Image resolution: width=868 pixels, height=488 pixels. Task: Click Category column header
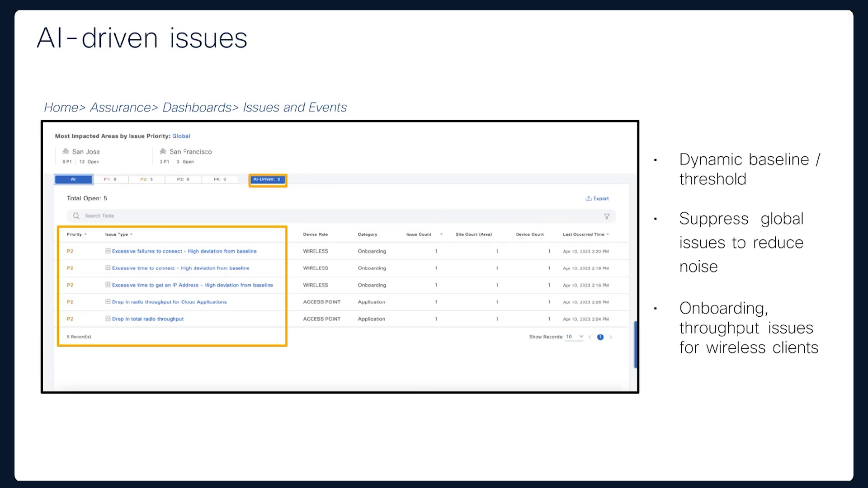[368, 235]
